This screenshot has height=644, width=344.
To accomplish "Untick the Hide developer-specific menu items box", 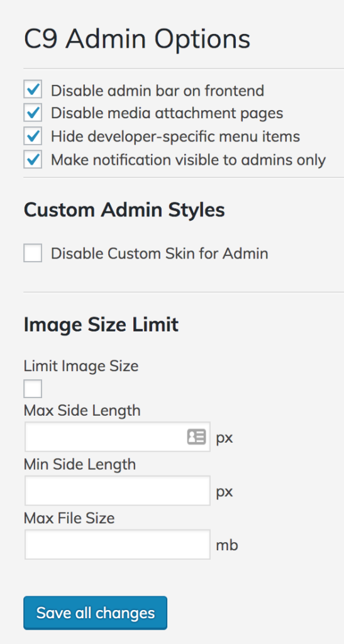I will pos(33,136).
